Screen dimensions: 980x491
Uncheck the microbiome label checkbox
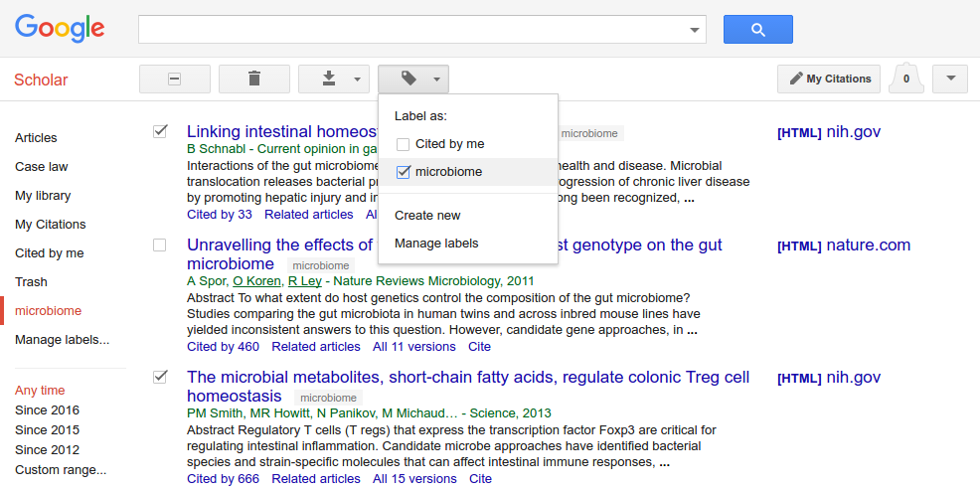click(x=403, y=172)
